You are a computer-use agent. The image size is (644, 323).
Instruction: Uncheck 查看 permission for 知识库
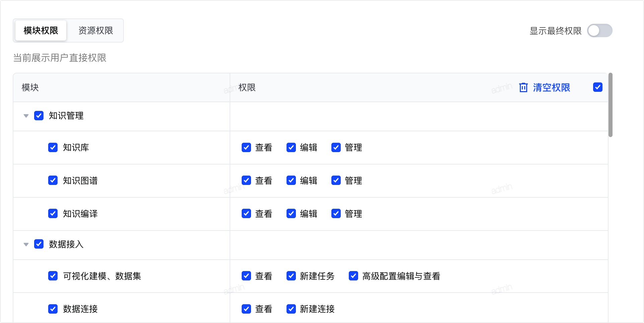pyautogui.click(x=246, y=147)
